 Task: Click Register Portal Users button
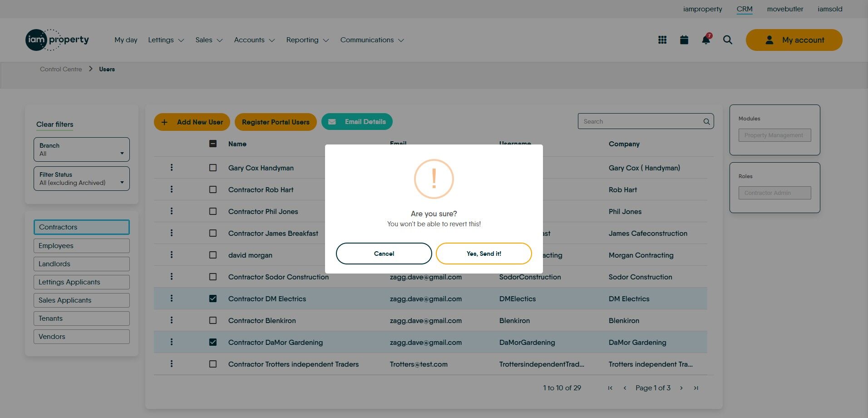tap(276, 122)
